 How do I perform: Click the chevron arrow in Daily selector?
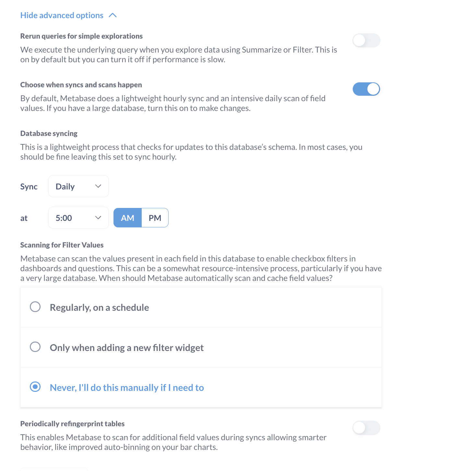98,186
